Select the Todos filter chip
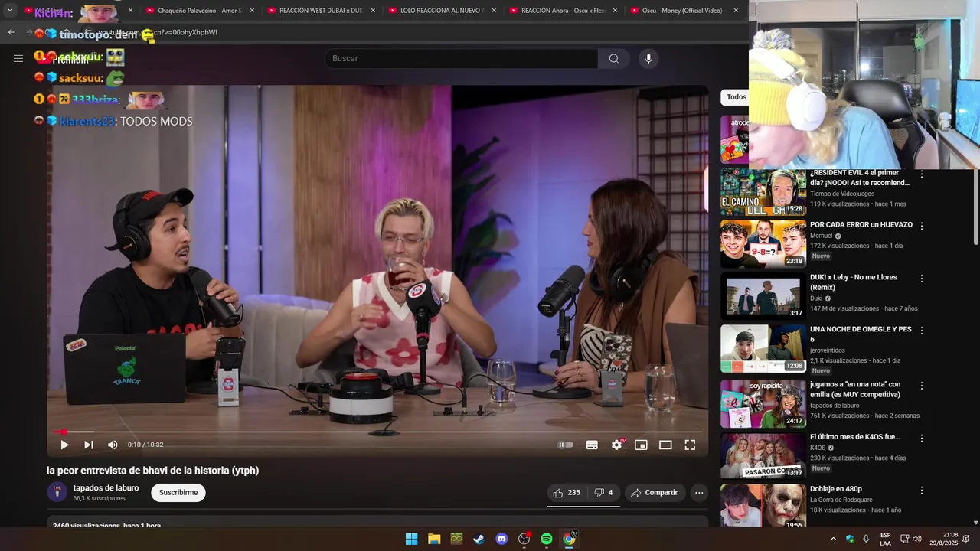This screenshot has width=980, height=551. [x=737, y=97]
